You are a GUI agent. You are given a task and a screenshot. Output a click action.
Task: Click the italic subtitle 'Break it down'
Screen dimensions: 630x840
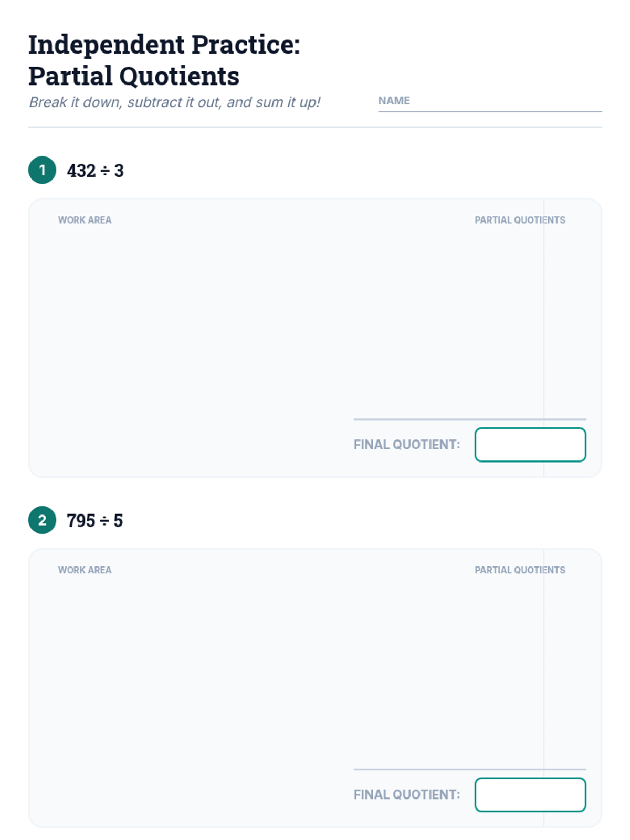pos(174,102)
